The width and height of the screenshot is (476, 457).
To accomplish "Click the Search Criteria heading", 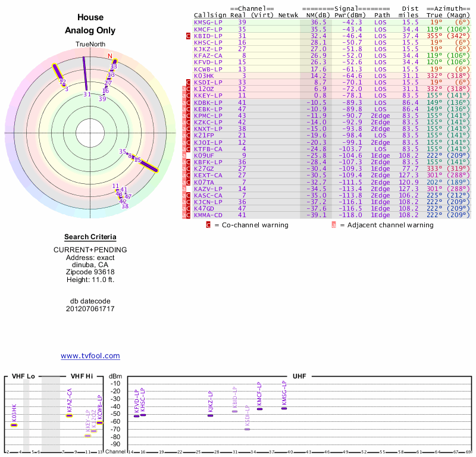I will (90, 237).
